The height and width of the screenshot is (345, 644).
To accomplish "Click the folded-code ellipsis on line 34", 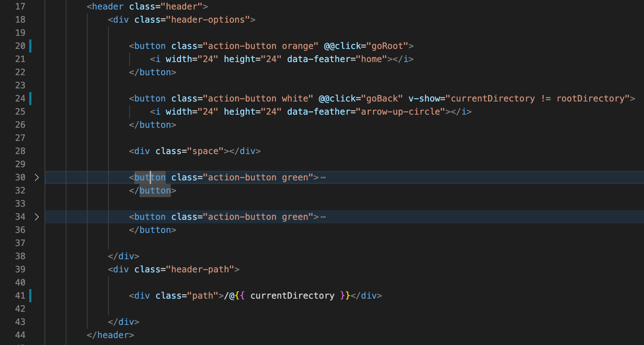I will tap(323, 217).
